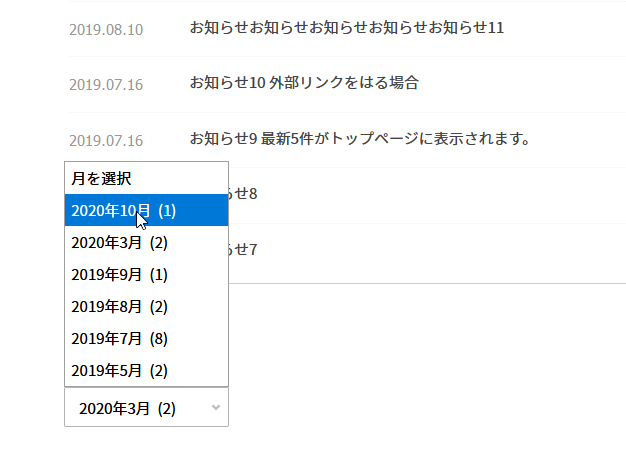The image size is (626, 461).
Task: Click the chevron arrow on month selector
Action: click(x=217, y=408)
